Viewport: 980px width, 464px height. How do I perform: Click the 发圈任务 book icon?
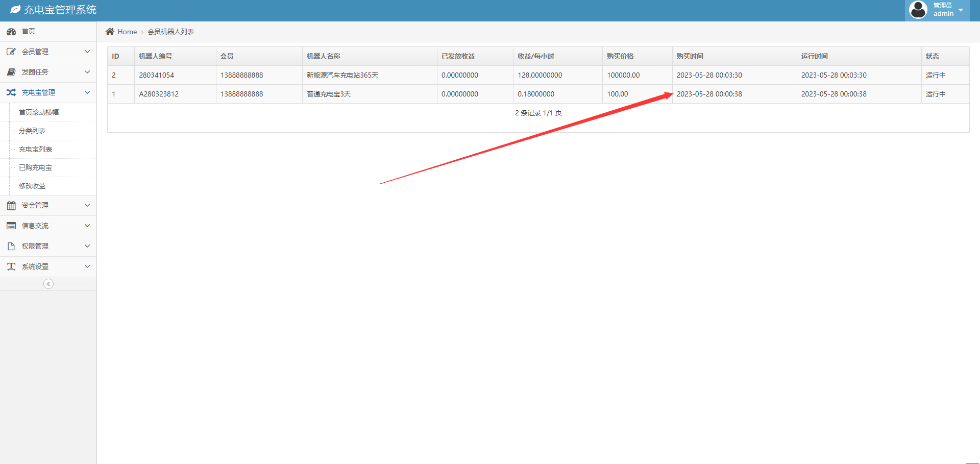[x=11, y=72]
